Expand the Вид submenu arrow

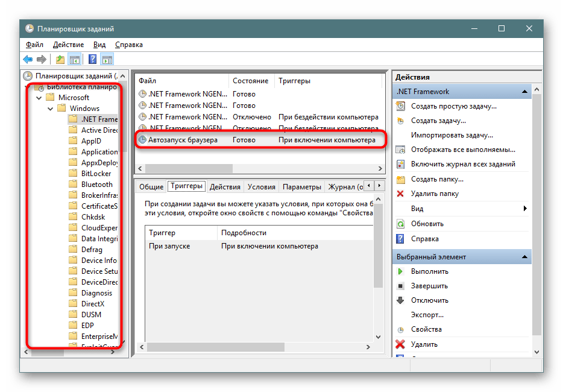tap(525, 209)
